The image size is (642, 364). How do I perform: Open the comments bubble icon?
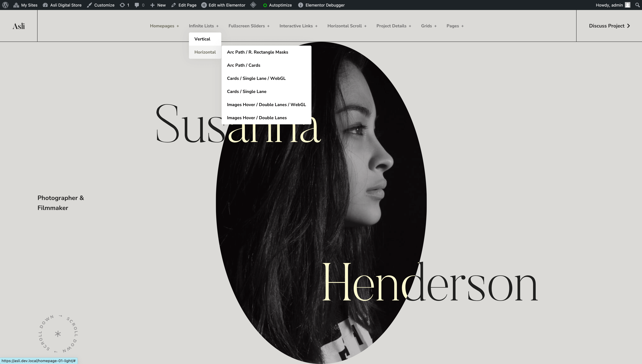137,5
